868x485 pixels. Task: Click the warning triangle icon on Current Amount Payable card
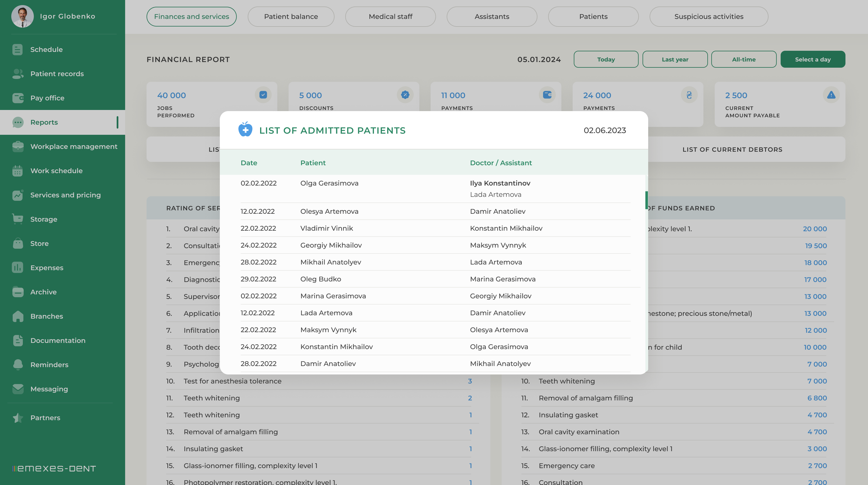point(831,95)
